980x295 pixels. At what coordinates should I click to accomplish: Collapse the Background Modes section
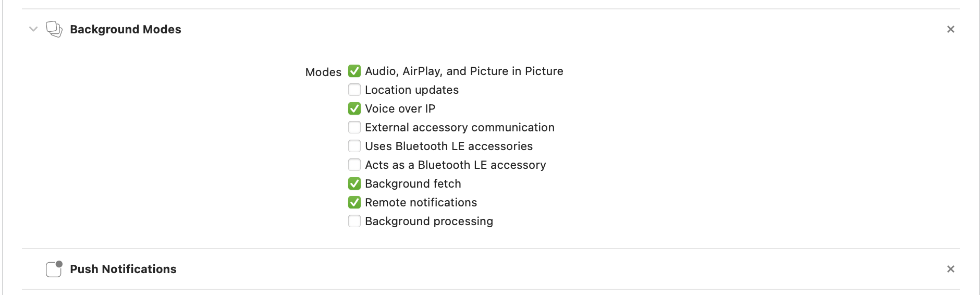pyautogui.click(x=33, y=29)
